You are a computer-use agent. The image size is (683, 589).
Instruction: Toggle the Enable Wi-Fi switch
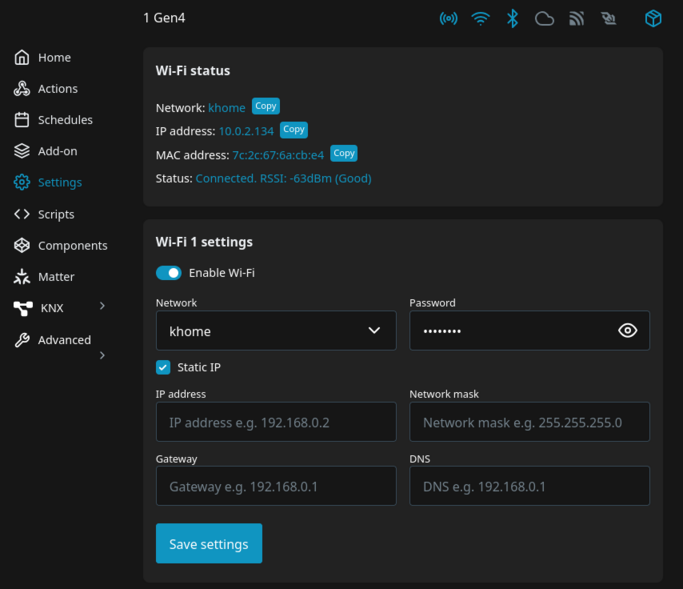pos(169,273)
